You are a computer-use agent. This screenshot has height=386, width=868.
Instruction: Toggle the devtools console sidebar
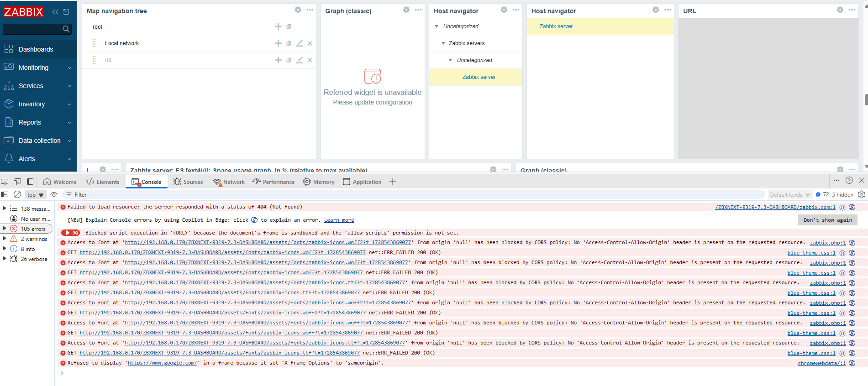click(5, 194)
